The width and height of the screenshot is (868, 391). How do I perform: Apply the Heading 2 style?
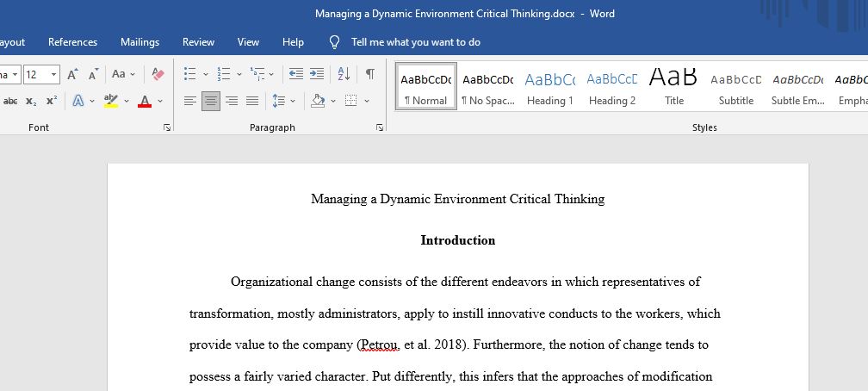pos(612,86)
